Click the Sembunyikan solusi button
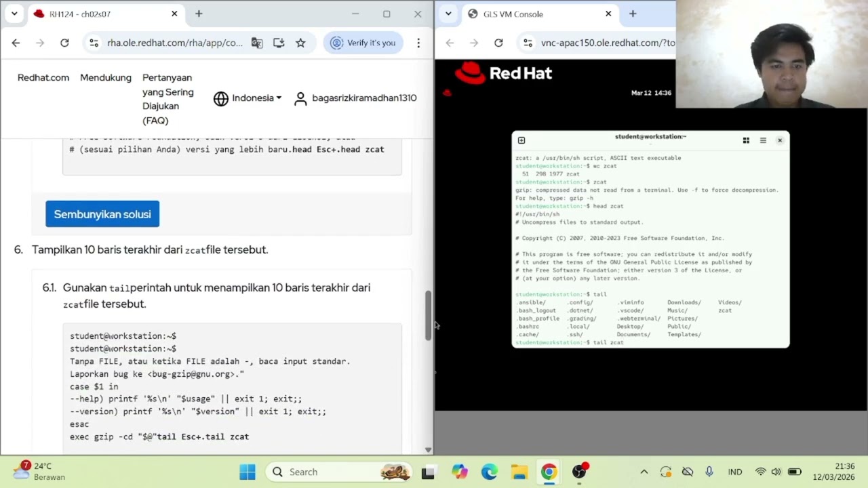 [102, 214]
